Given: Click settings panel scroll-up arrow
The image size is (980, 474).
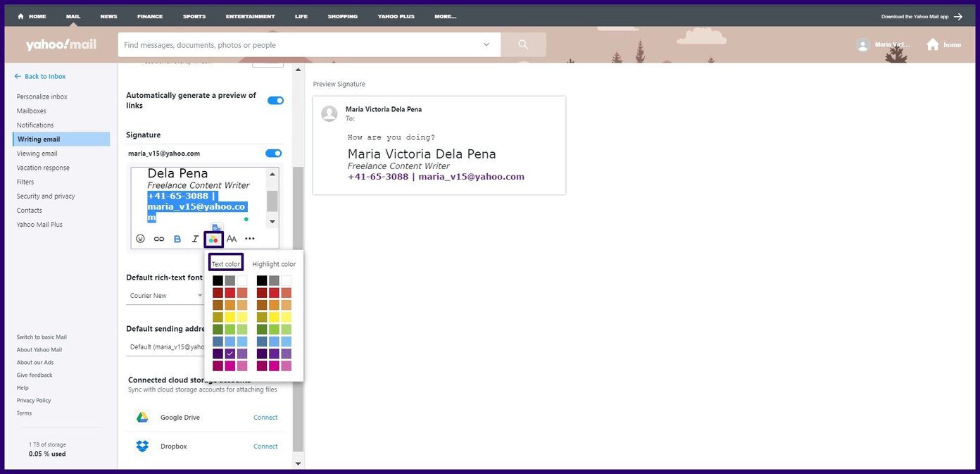Looking at the screenshot, I should coord(298,70).
